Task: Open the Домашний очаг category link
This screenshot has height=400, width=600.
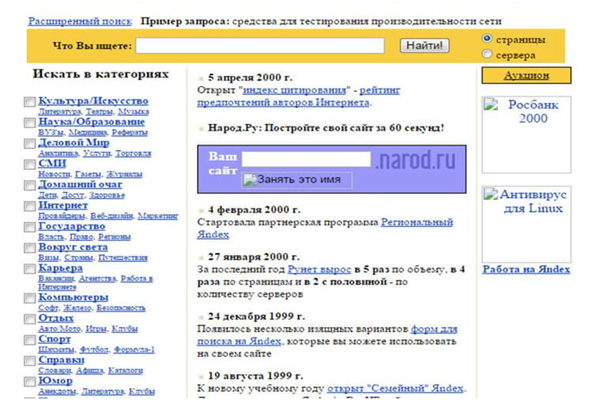Action: coord(80,184)
